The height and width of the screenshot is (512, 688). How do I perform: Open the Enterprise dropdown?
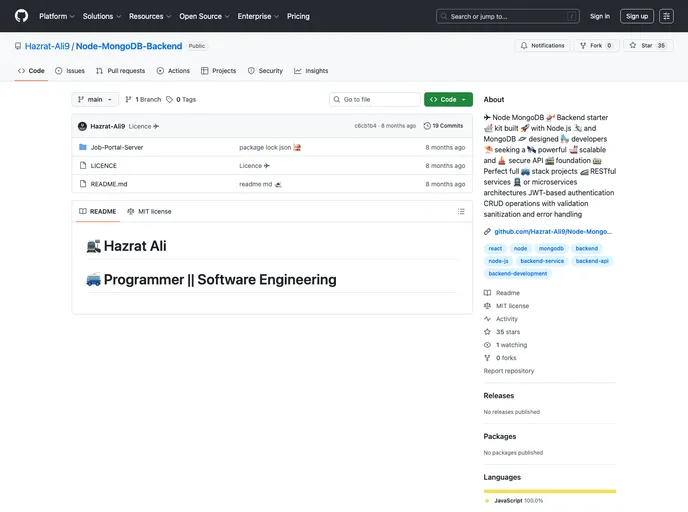point(258,16)
